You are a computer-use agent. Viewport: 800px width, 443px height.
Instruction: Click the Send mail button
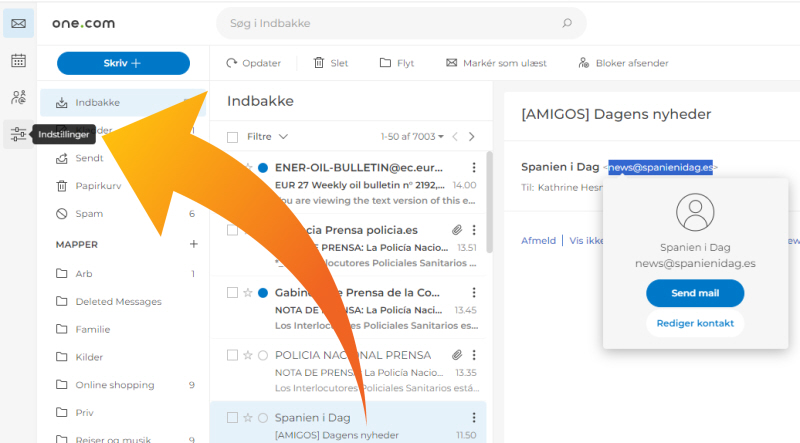[695, 293]
